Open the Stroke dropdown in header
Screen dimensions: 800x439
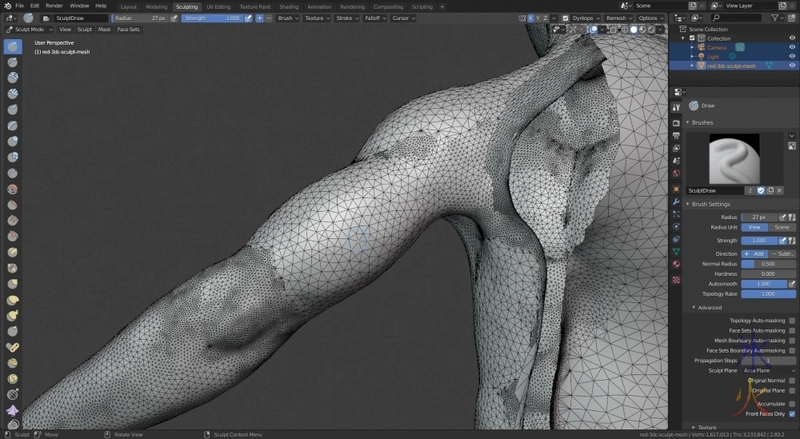347,18
